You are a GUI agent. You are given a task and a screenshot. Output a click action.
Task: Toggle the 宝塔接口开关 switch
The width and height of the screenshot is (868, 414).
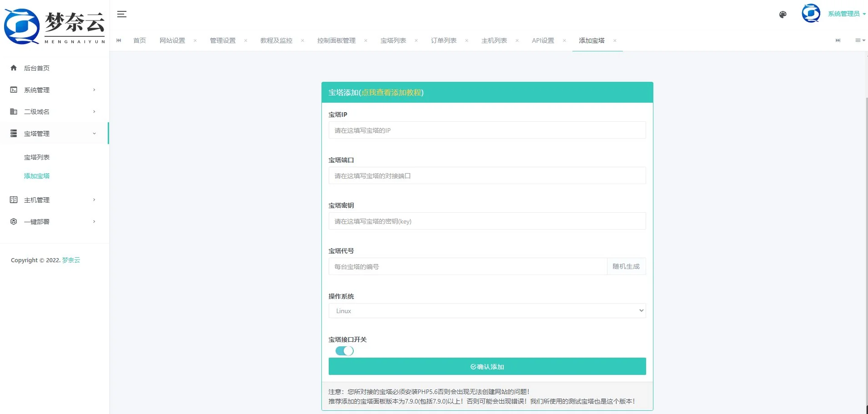[x=344, y=350]
